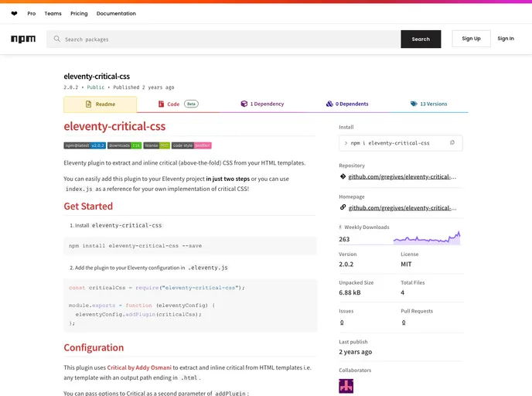The width and height of the screenshot is (532, 396).
Task: Click the magnifier icon in search bar
Action: tap(57, 39)
